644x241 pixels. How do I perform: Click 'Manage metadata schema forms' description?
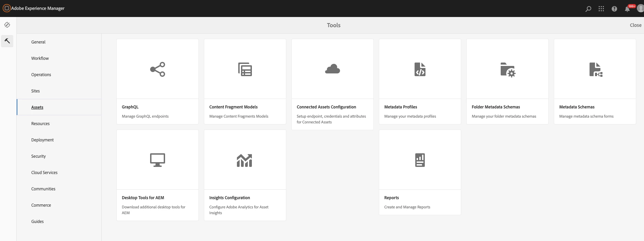pyautogui.click(x=586, y=116)
